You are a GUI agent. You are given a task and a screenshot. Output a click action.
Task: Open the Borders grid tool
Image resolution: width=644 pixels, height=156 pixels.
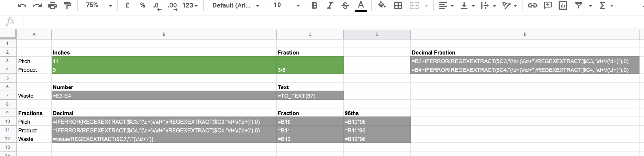[398, 5]
